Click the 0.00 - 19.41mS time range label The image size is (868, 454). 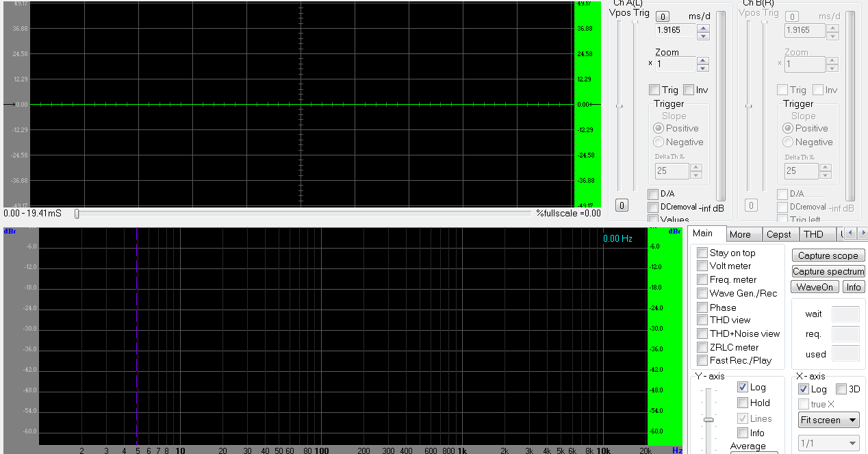(32, 214)
